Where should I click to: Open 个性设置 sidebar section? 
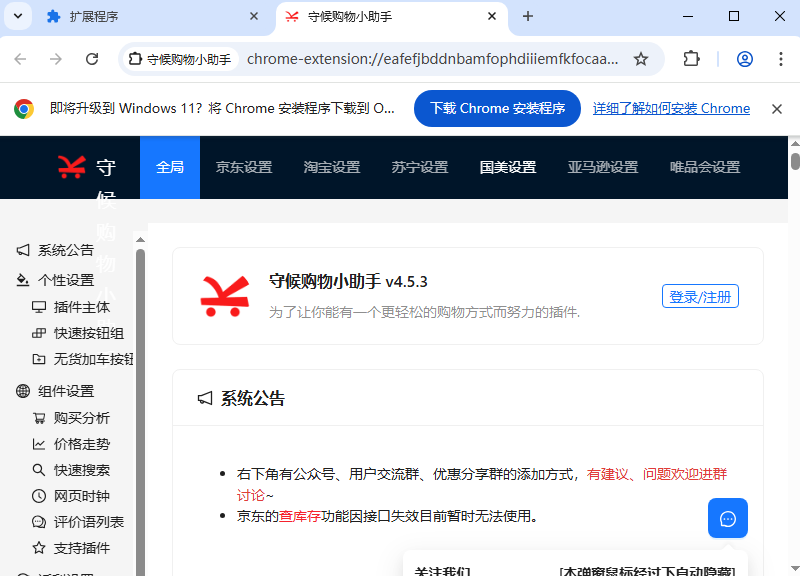click(66, 280)
